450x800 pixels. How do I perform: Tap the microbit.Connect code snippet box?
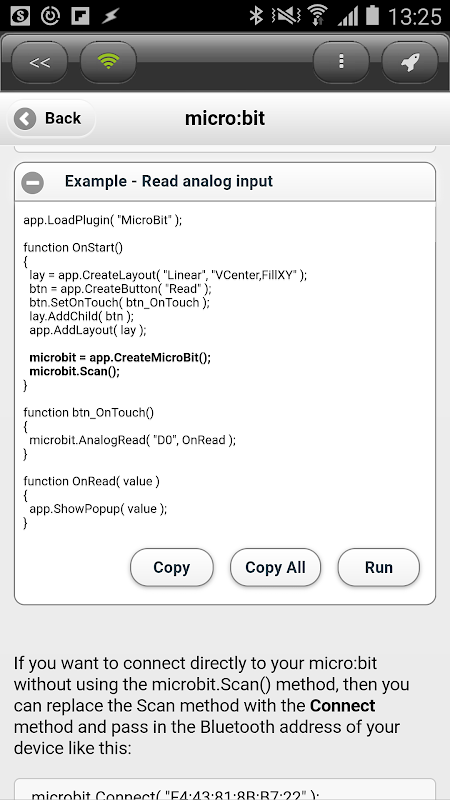225,789
